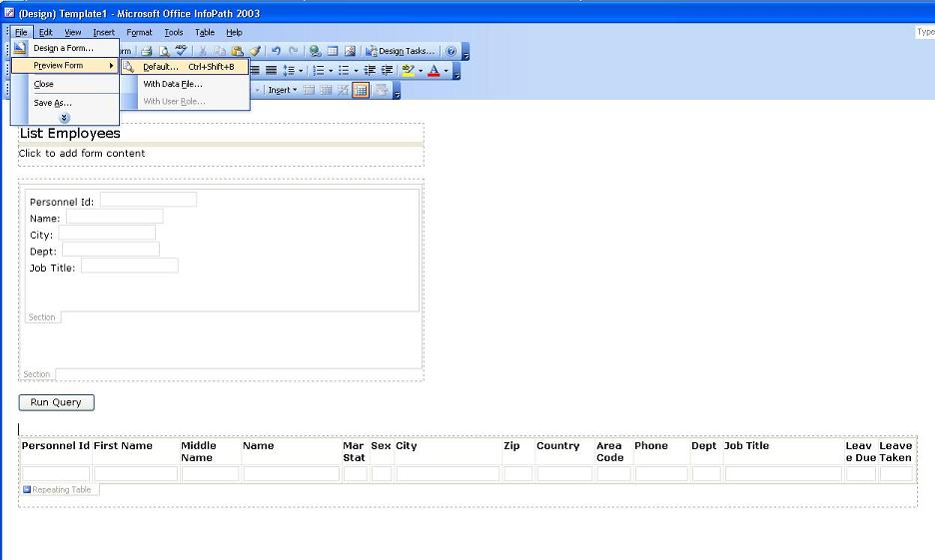Select Preview Form menu entry
Image resolution: width=935 pixels, height=560 pixels.
[65, 66]
